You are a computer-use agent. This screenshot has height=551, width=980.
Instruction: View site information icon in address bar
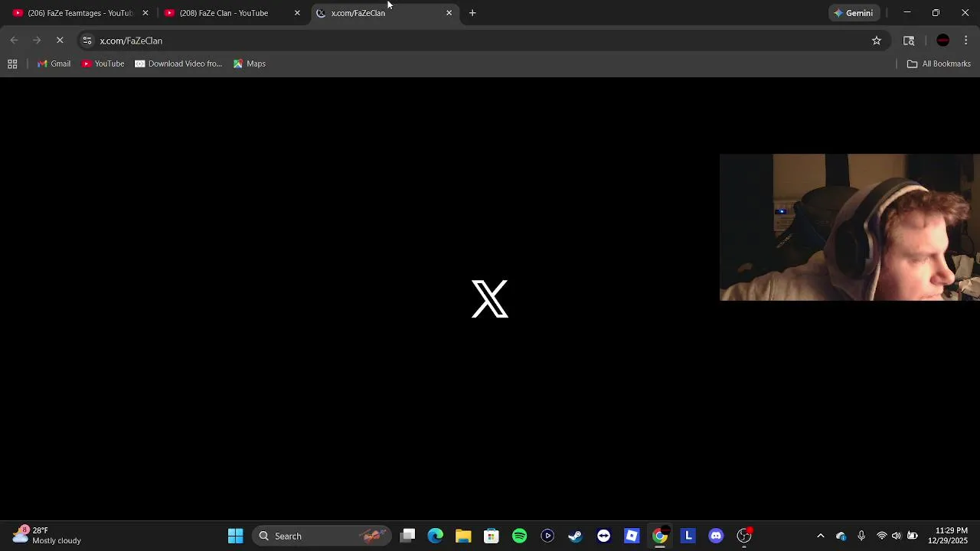coord(87,41)
